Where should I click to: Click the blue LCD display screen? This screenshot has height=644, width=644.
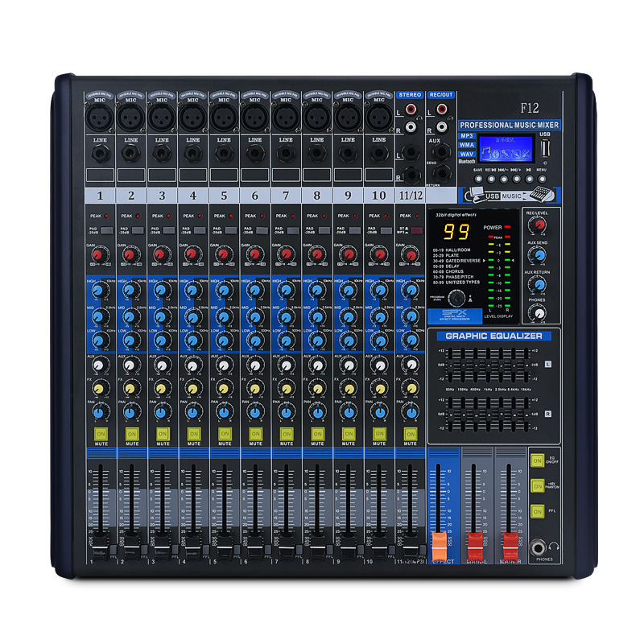click(x=506, y=149)
